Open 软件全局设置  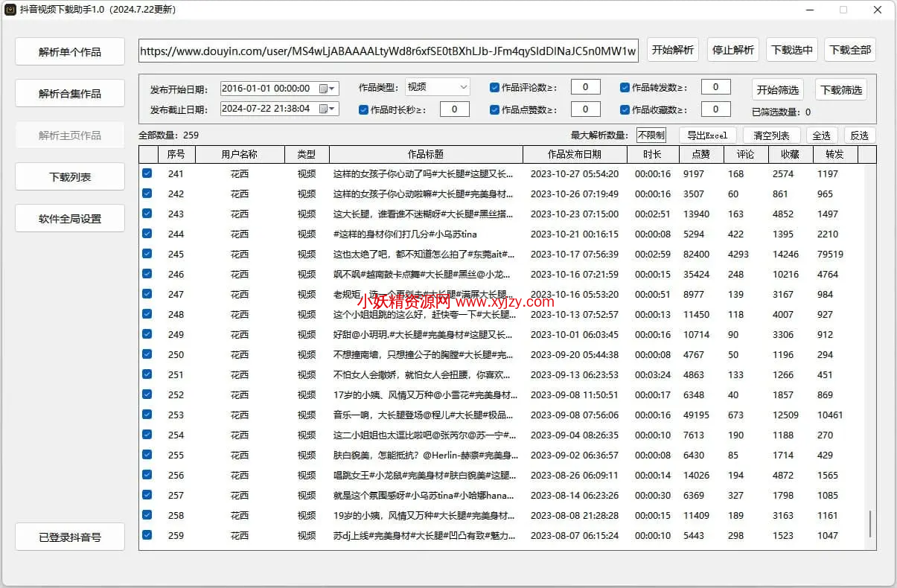tap(70, 219)
